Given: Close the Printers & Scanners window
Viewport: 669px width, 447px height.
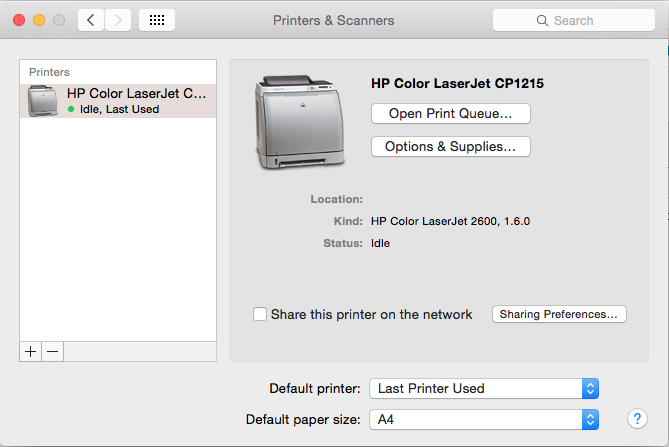Looking at the screenshot, I should coord(20,20).
